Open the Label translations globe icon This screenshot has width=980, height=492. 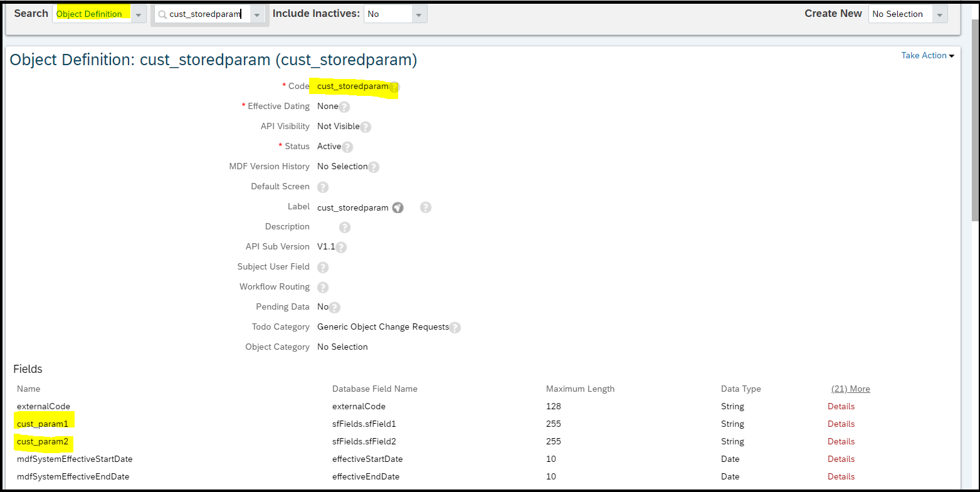click(398, 207)
